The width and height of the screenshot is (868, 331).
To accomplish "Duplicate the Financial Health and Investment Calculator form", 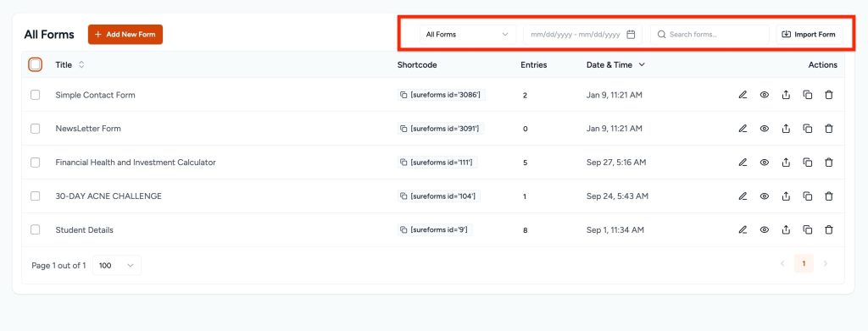I will pos(808,163).
